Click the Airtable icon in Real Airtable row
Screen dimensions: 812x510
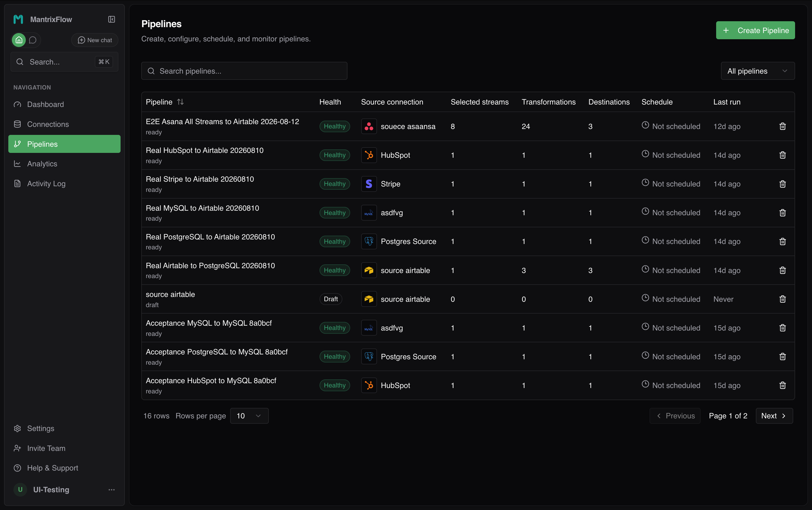click(369, 270)
